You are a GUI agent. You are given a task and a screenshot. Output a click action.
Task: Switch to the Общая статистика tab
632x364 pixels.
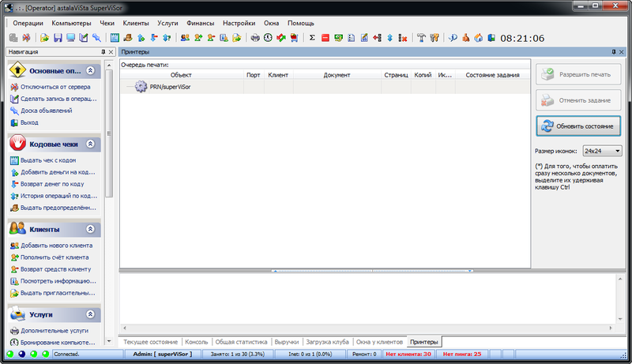click(x=241, y=342)
